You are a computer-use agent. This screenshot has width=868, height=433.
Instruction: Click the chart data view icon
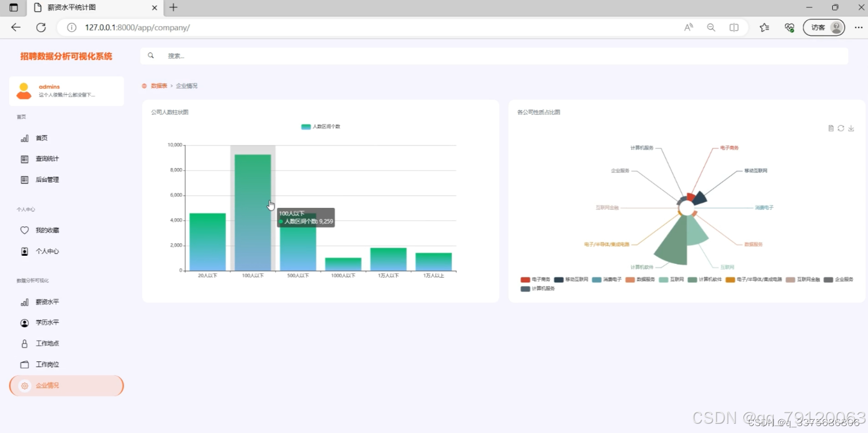(x=831, y=128)
